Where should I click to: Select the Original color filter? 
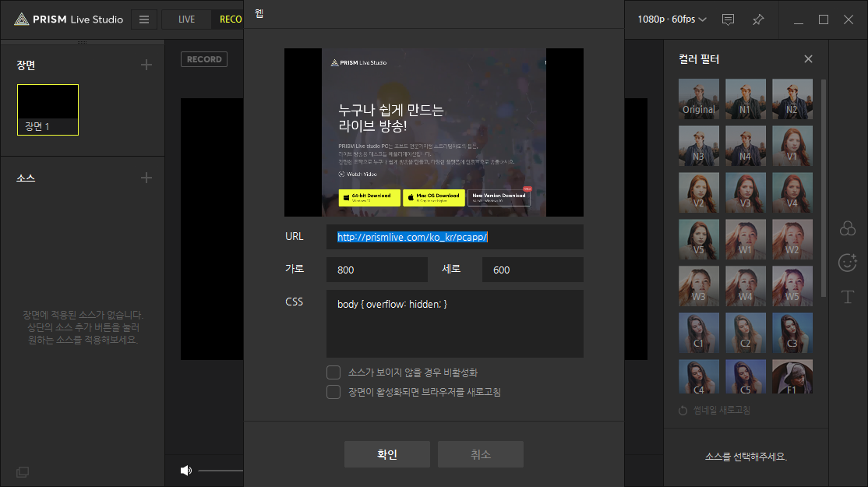coord(699,99)
